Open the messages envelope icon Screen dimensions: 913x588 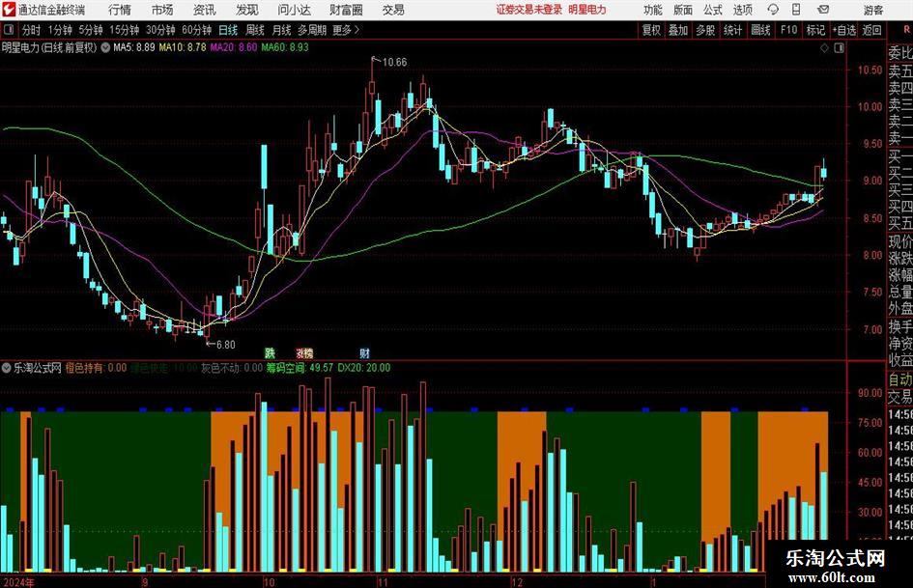coord(823,10)
